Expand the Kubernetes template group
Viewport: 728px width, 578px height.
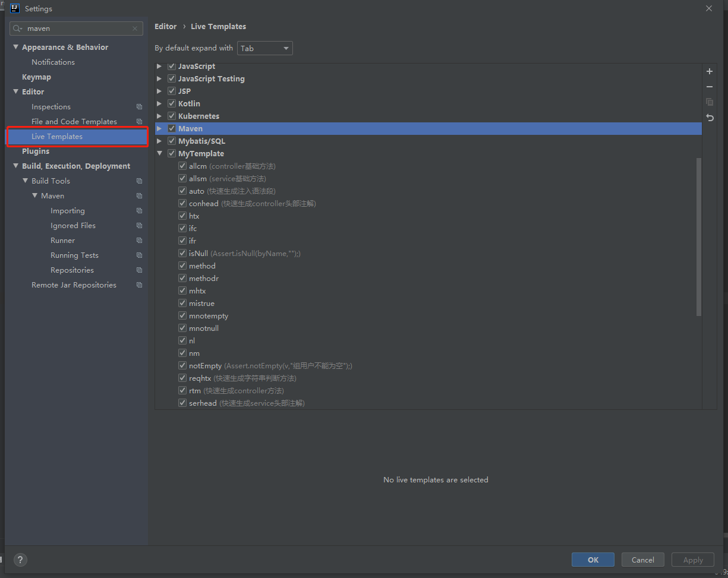pyautogui.click(x=159, y=116)
